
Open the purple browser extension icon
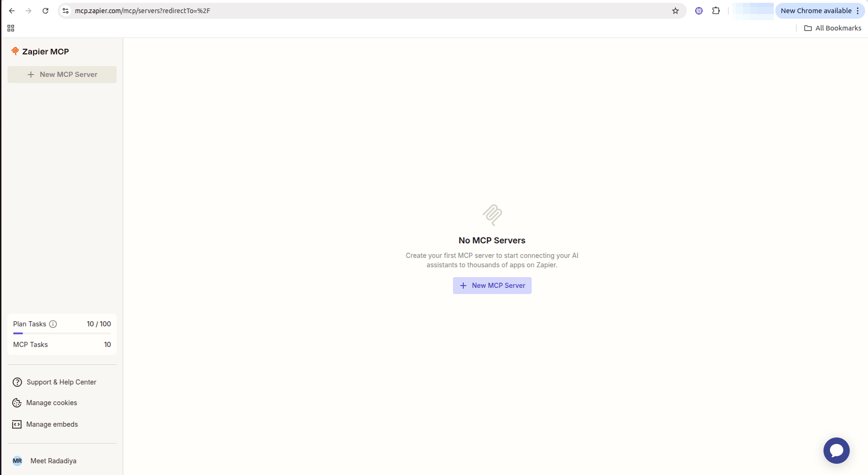pos(699,11)
